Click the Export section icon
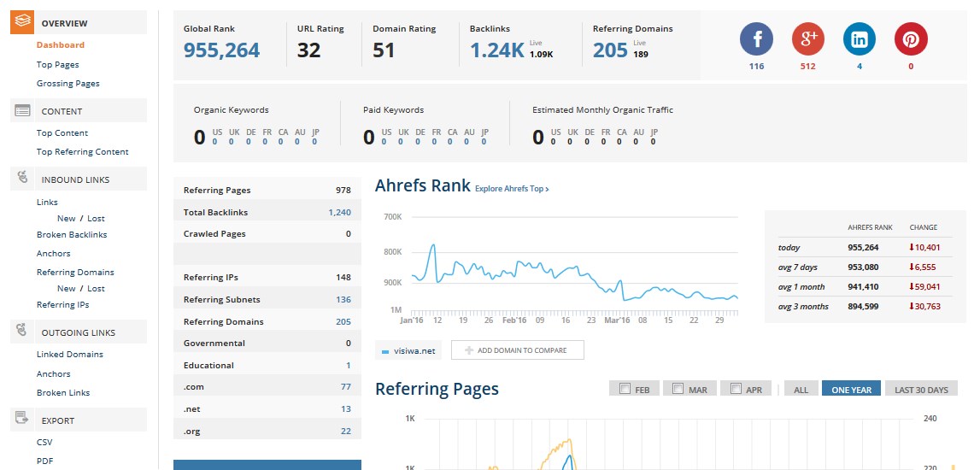This screenshot has height=470, width=980. pyautogui.click(x=22, y=418)
